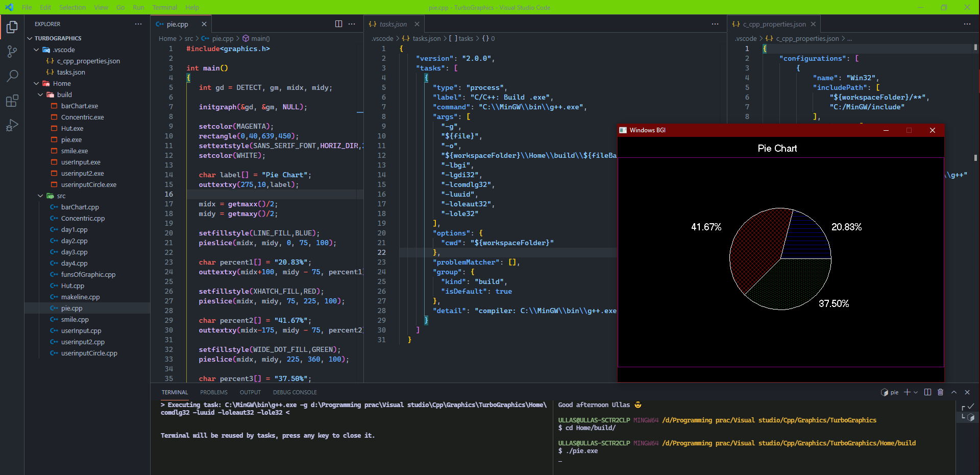Screen dimensions: 980x475
Task: Open the Terminal menu
Action: [x=164, y=7]
